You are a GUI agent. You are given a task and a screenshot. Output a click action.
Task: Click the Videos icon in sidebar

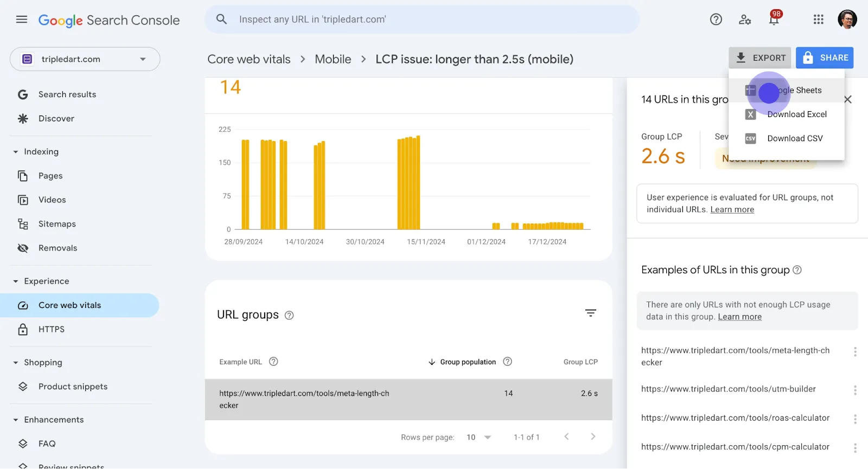(23, 200)
